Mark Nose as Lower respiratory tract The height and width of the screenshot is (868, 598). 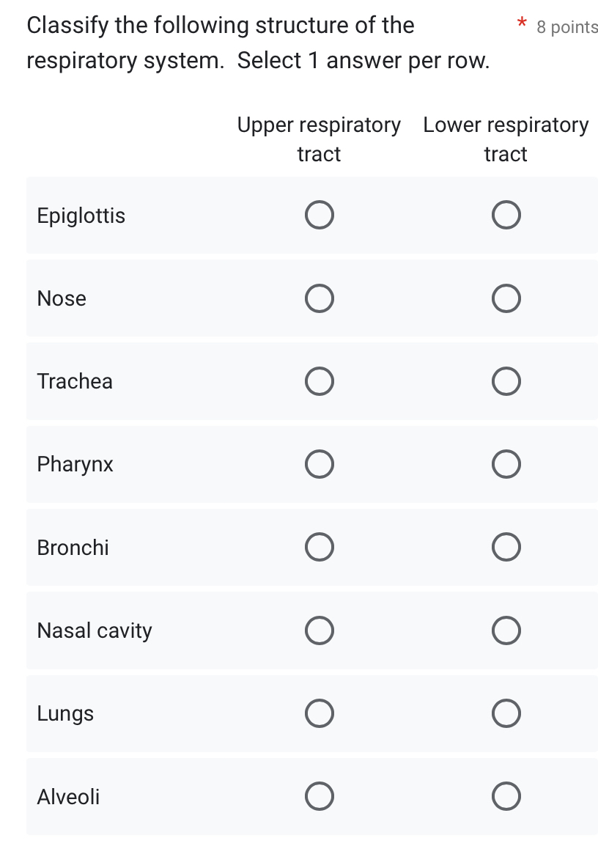coord(506,298)
